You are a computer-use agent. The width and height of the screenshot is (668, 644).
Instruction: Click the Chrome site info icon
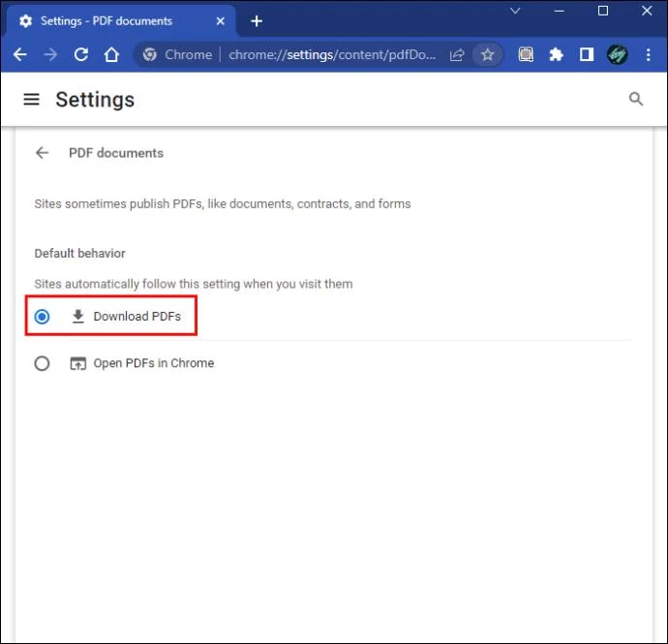[149, 54]
